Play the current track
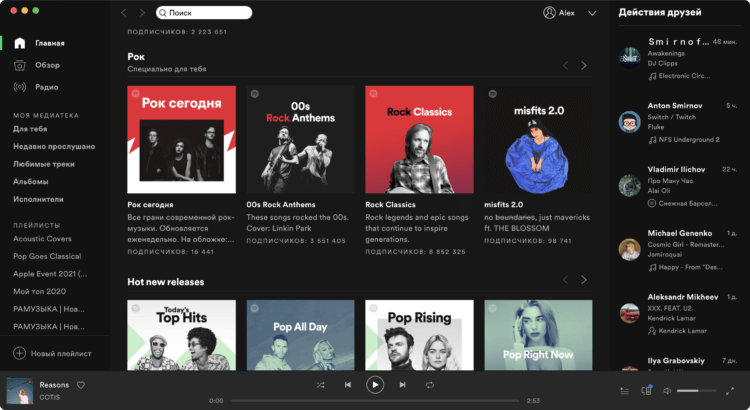 pos(375,385)
